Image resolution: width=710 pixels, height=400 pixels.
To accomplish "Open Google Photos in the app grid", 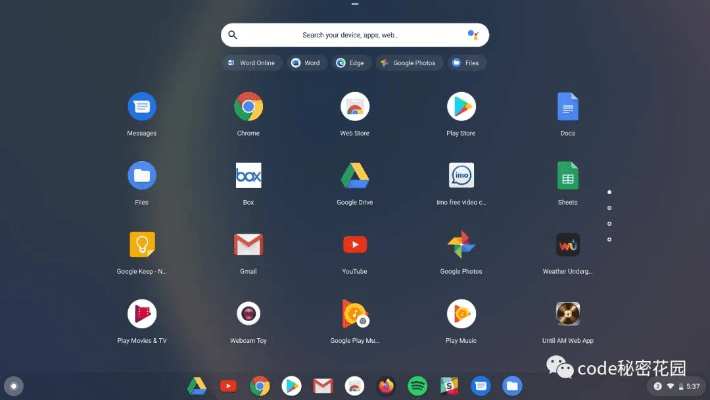I will pyautogui.click(x=461, y=245).
